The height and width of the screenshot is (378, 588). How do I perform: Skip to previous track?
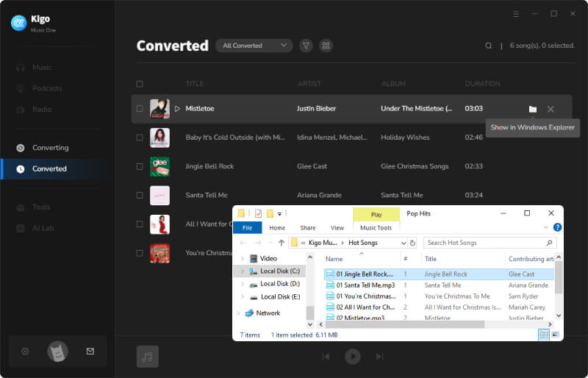coord(326,356)
